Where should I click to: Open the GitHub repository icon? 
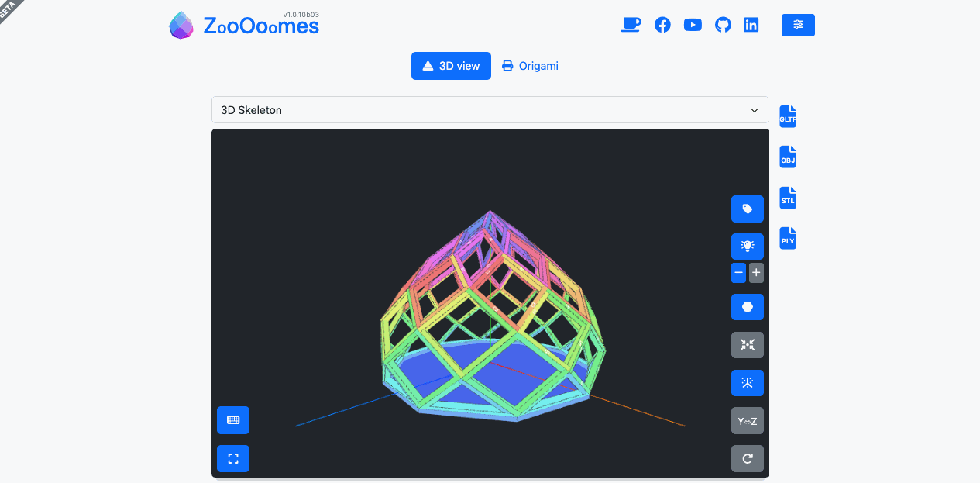click(723, 25)
